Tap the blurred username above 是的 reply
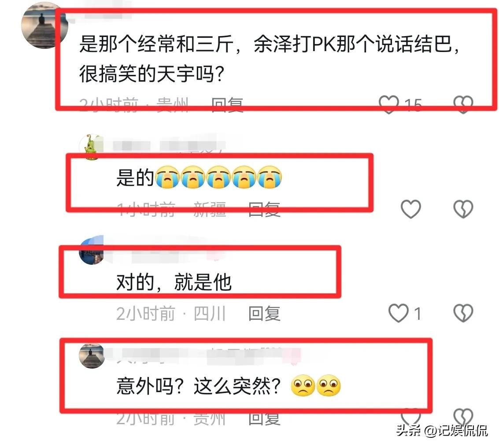 169,145
